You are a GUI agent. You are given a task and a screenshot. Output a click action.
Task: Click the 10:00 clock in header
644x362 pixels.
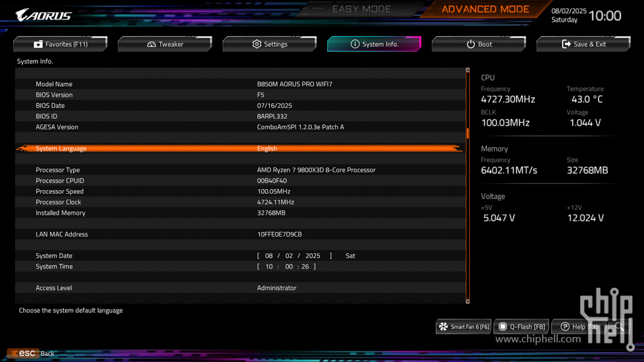coord(605,16)
